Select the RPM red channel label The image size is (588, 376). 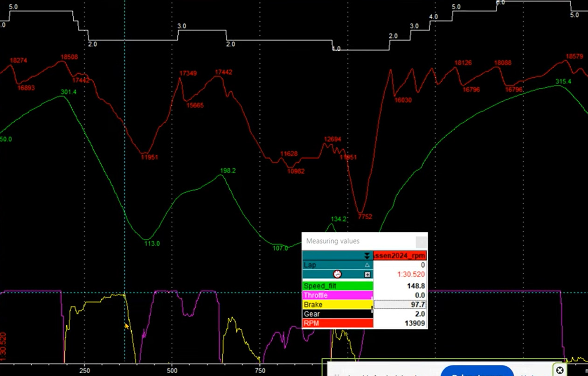(338, 323)
